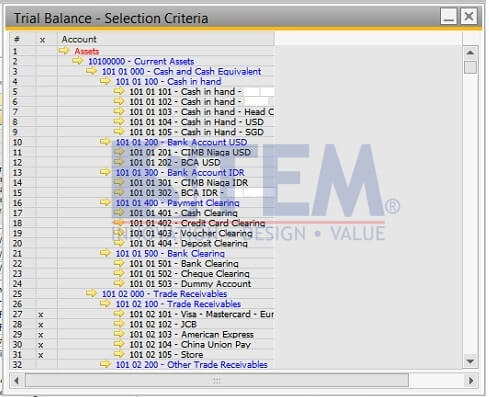Click the arrow icon for 101 02 103 American Express
Image resolution: width=489 pixels, height=397 pixels.
point(119,334)
